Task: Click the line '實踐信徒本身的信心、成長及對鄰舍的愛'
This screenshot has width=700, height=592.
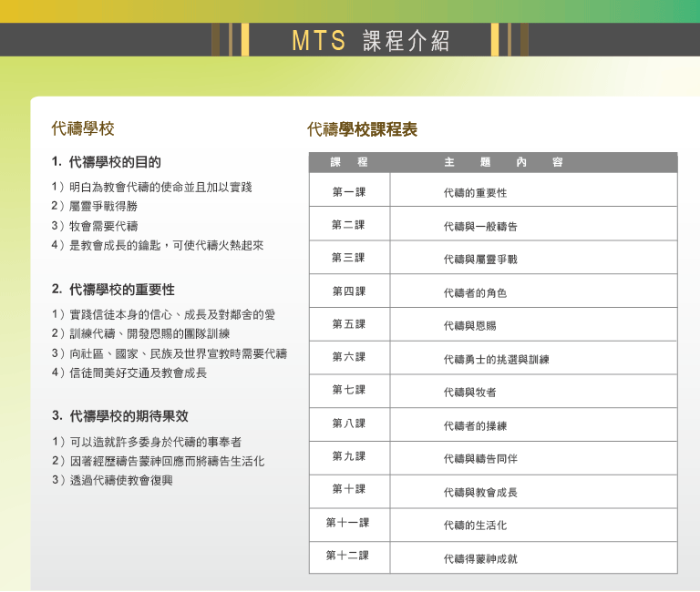Action: pos(172,314)
